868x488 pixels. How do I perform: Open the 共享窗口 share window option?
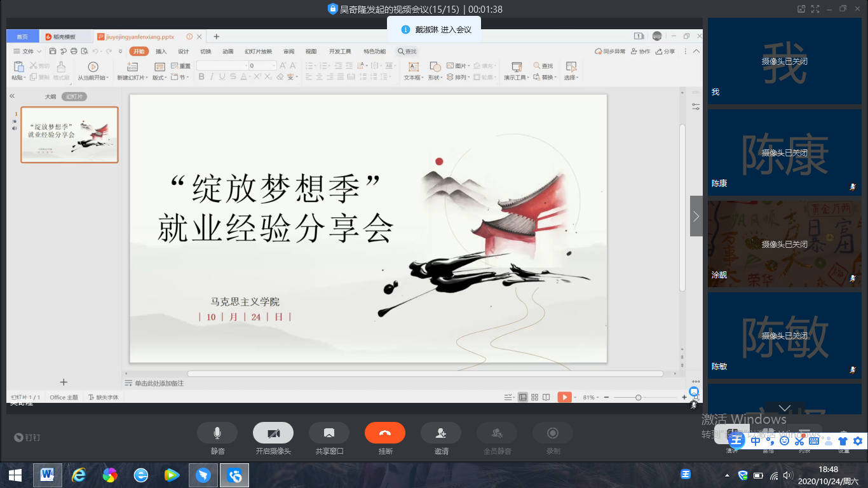(329, 433)
